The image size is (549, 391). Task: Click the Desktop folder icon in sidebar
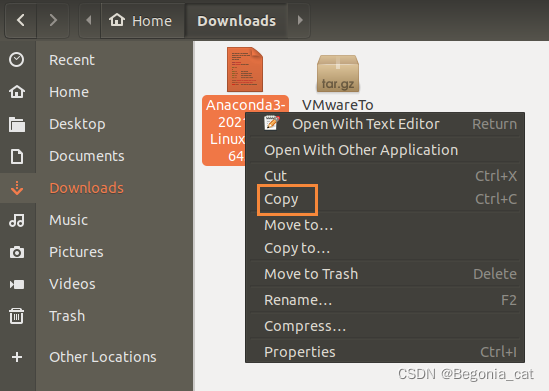[x=17, y=124]
